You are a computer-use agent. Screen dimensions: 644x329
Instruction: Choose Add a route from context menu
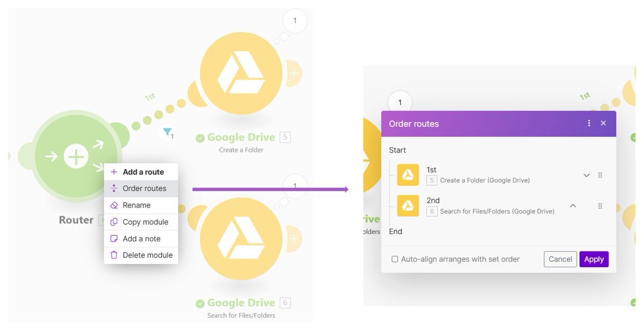141,172
